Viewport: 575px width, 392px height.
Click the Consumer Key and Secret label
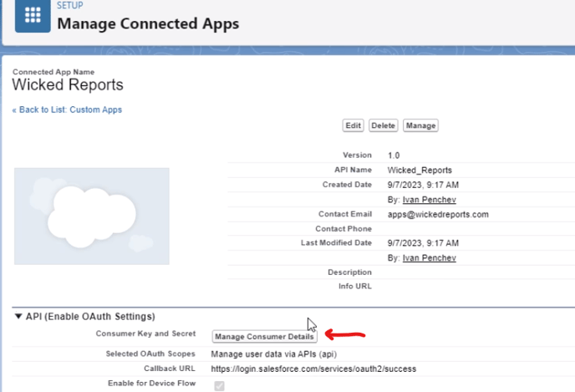tap(145, 333)
